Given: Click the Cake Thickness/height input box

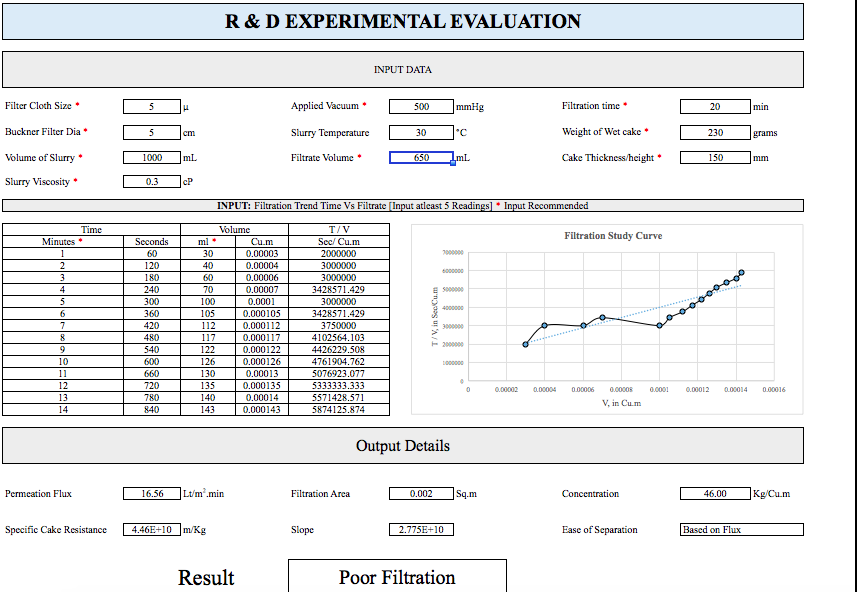Looking at the screenshot, I should click(x=714, y=156).
